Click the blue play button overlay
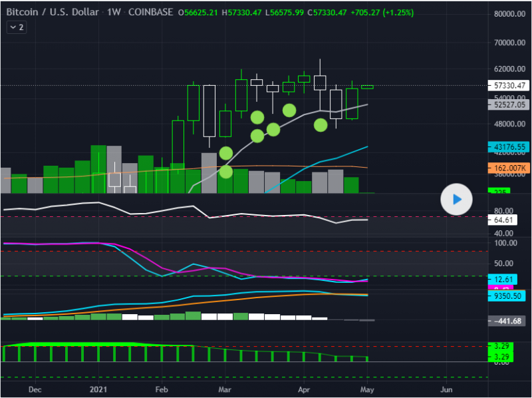Screen dimensions: 532x398 [x=456, y=199]
